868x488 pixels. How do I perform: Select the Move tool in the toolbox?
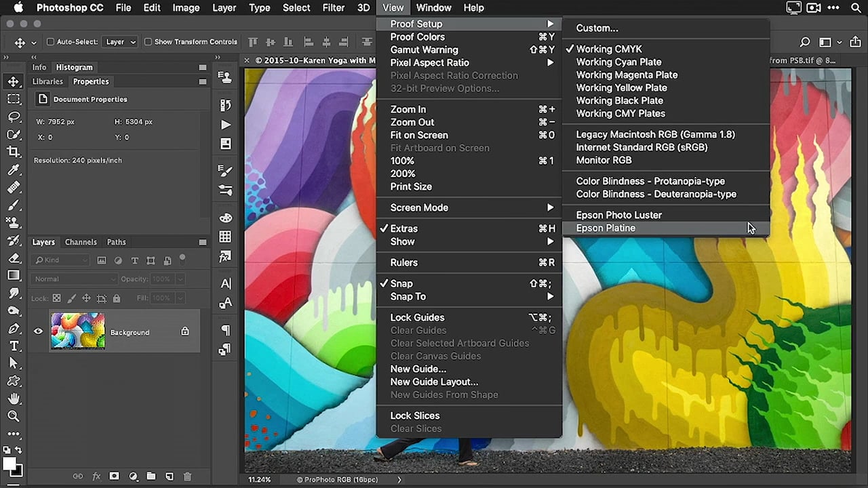tap(14, 81)
